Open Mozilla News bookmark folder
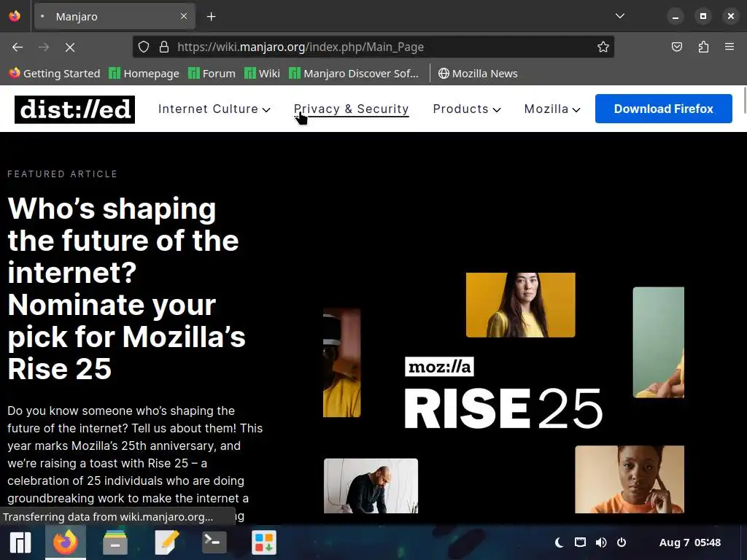 tap(478, 74)
